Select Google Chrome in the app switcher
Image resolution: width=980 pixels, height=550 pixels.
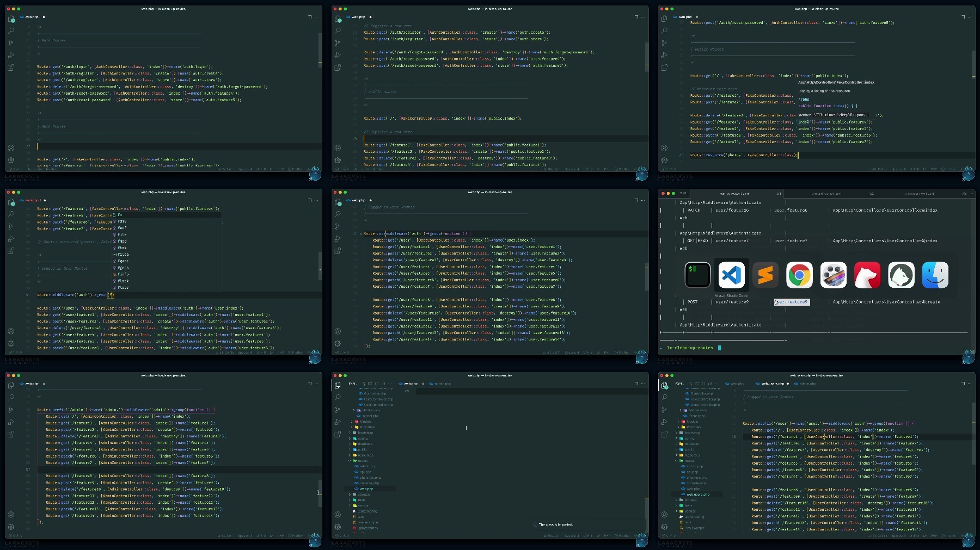[799, 275]
